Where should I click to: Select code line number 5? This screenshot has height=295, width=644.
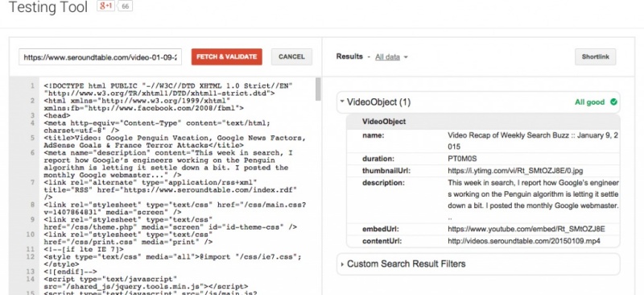pos(32,138)
